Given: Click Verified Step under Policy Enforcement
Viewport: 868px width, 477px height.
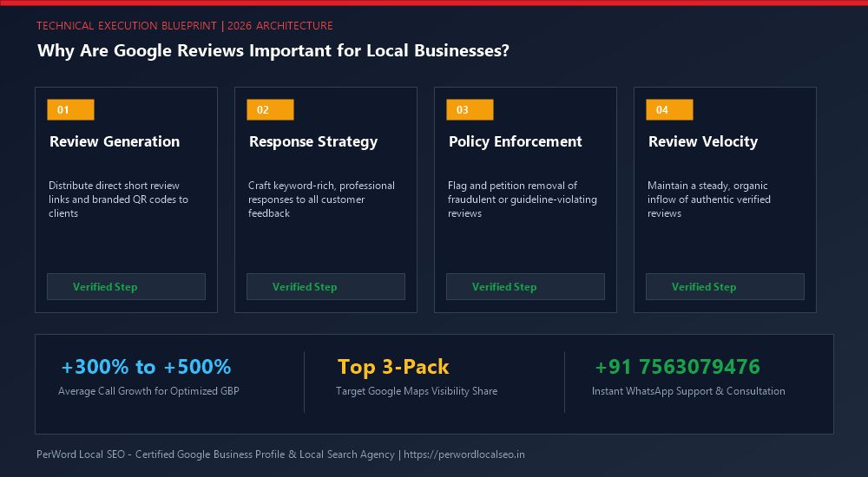Looking at the screenshot, I should tap(525, 287).
